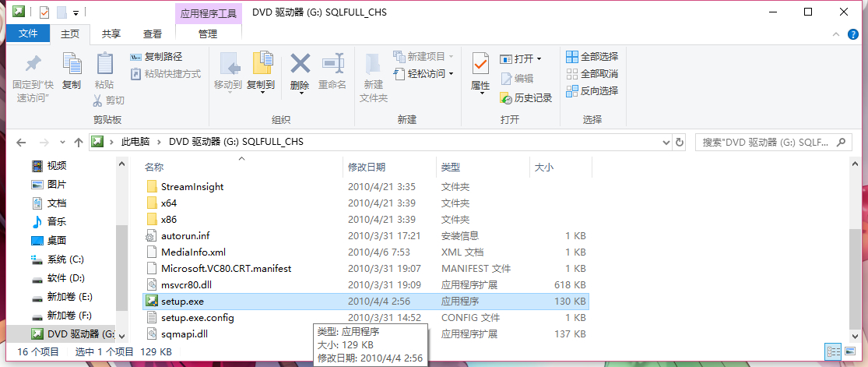Click History (历史记录) ribbon item
This screenshot has height=367, width=868.
526,98
